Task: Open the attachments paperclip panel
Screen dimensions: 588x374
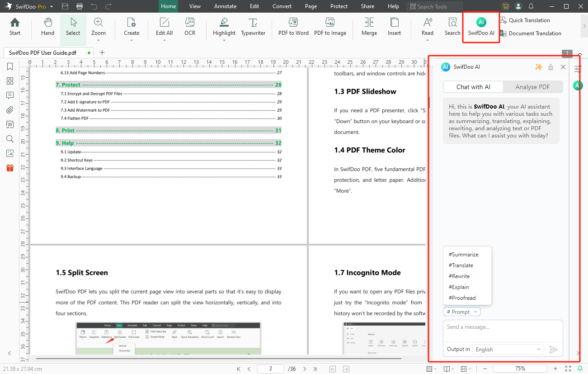Action: point(10,110)
